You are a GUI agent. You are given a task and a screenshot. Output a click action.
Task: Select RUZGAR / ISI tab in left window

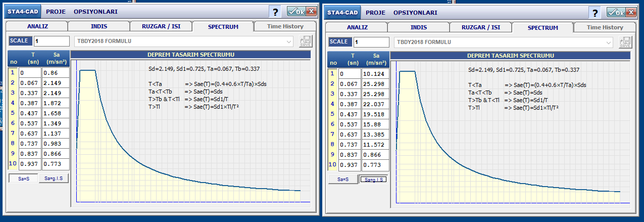pyautogui.click(x=161, y=27)
